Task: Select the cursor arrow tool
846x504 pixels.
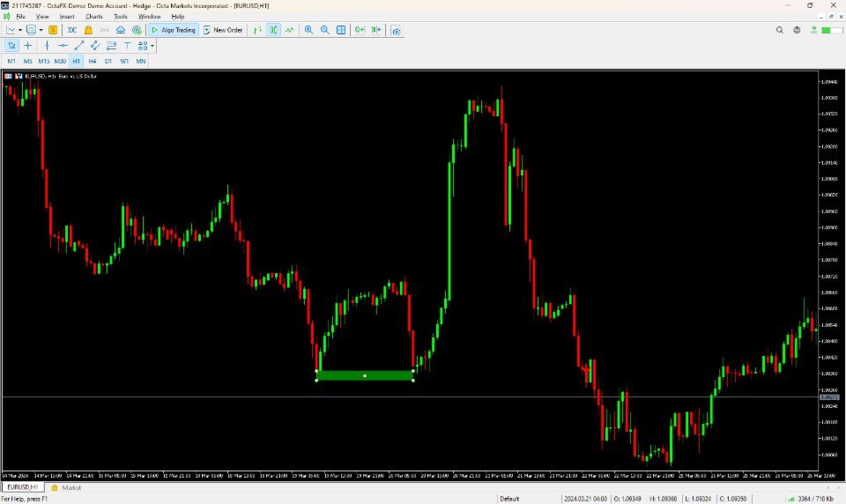Action: [x=11, y=46]
